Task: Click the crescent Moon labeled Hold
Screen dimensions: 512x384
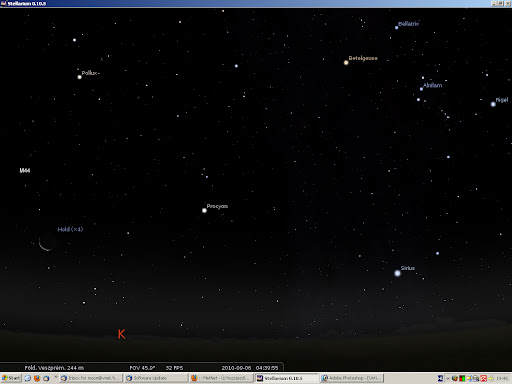Action: pos(46,244)
